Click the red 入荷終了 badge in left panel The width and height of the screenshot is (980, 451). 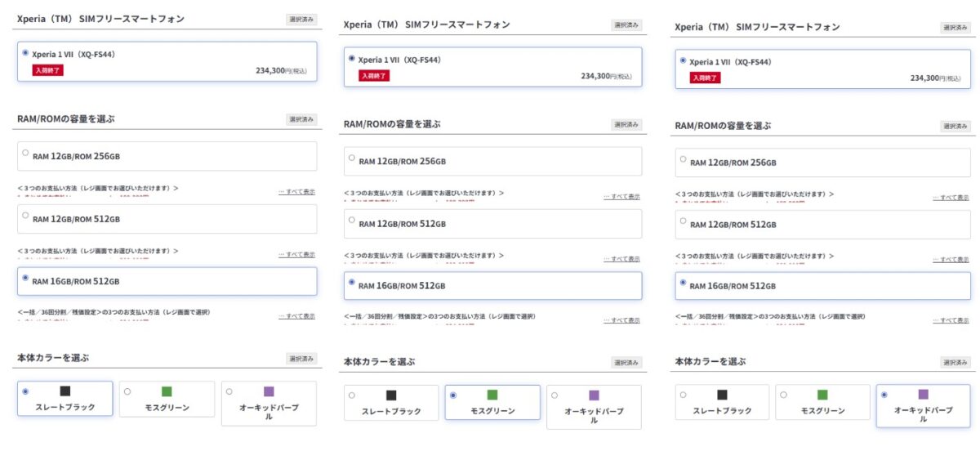click(x=48, y=70)
